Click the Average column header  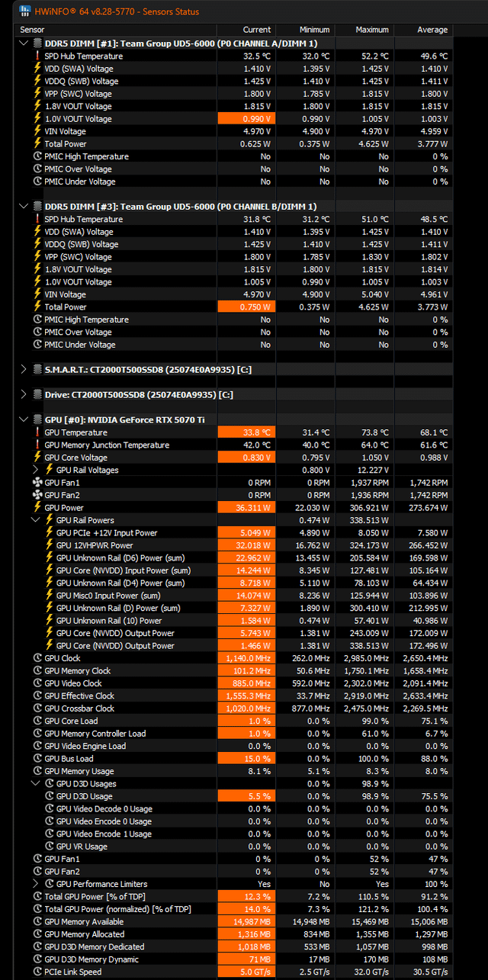[x=424, y=30]
